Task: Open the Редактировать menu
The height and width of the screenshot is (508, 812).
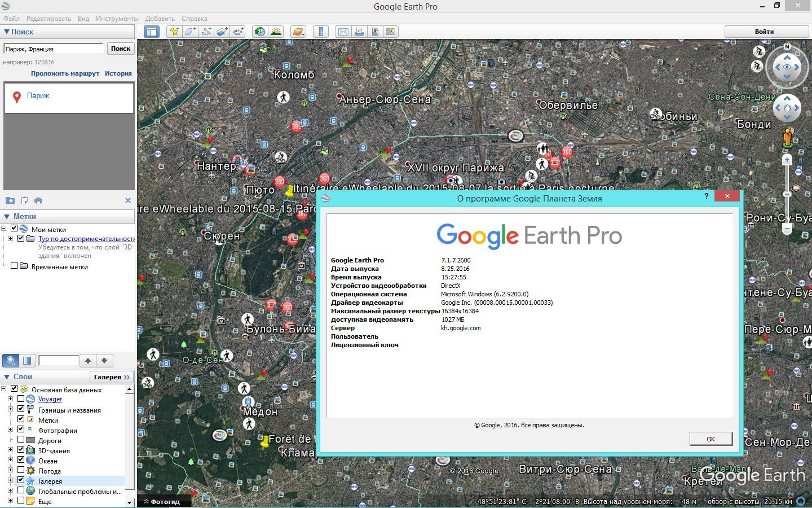Action: pos(48,19)
